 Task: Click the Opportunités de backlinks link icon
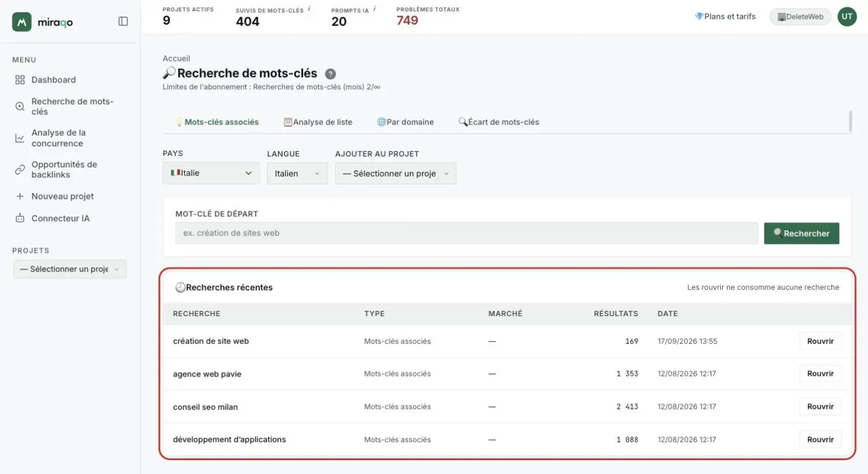[x=20, y=169]
